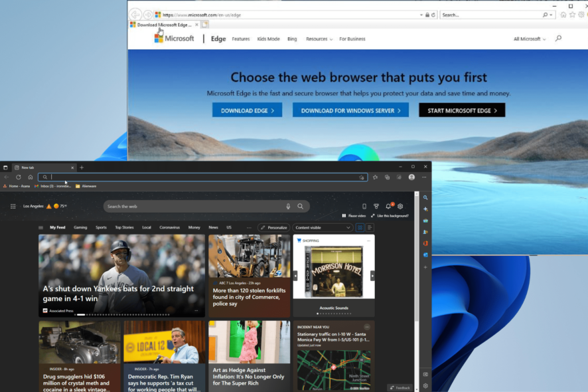Open the Edge sidebar Outlook icon
588x392 pixels.
425,255
